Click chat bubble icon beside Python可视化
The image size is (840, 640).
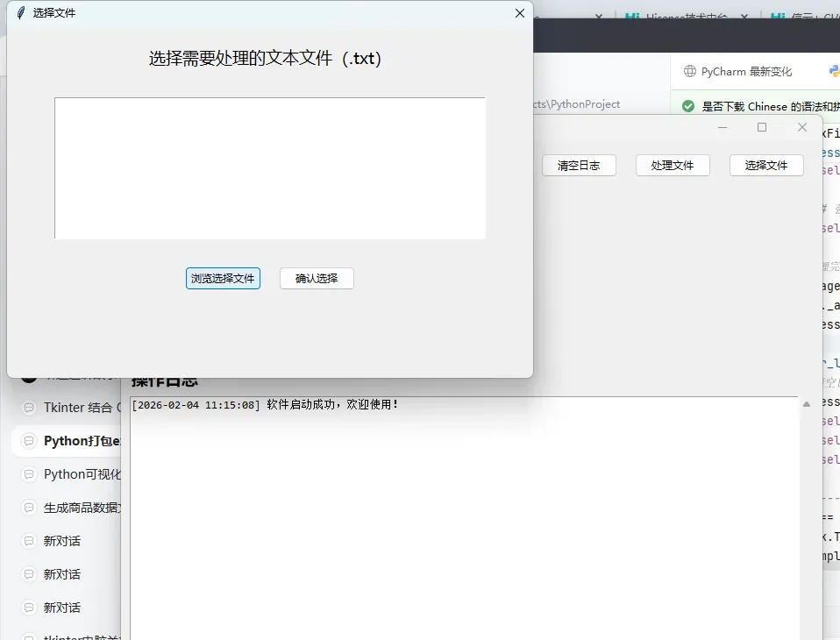29,474
